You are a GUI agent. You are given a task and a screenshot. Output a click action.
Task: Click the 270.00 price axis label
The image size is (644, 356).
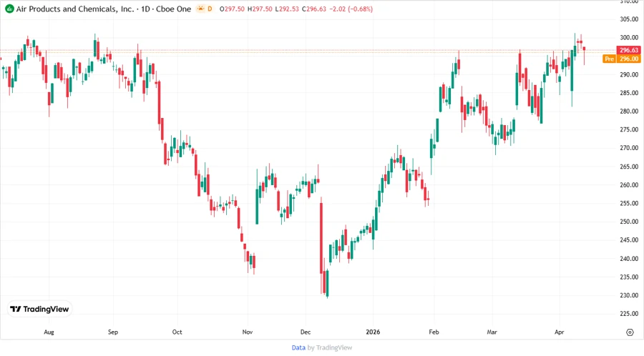coord(629,148)
